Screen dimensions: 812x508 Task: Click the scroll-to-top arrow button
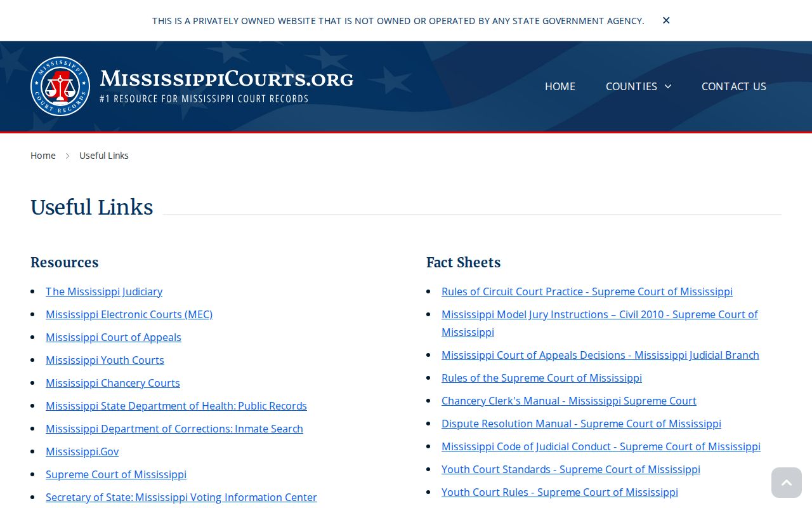click(787, 483)
